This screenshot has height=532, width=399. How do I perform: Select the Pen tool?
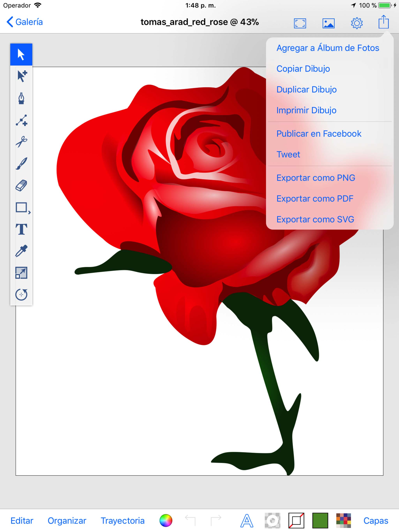point(21,98)
